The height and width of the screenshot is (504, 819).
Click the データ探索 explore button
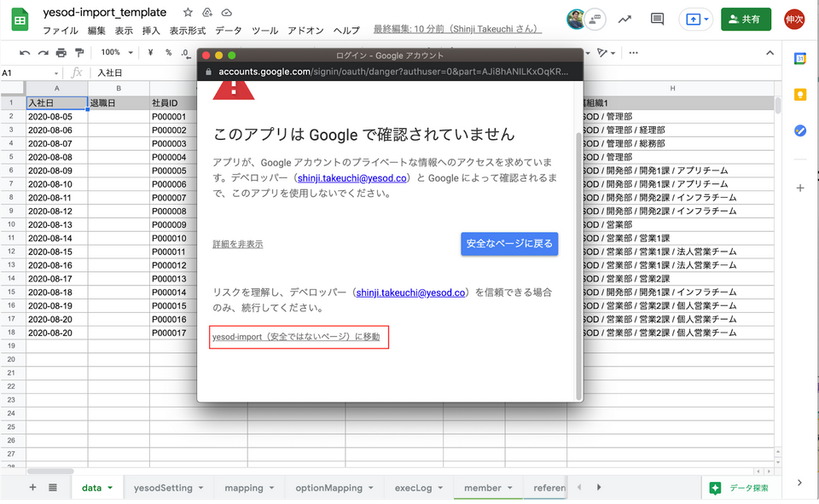(x=740, y=488)
